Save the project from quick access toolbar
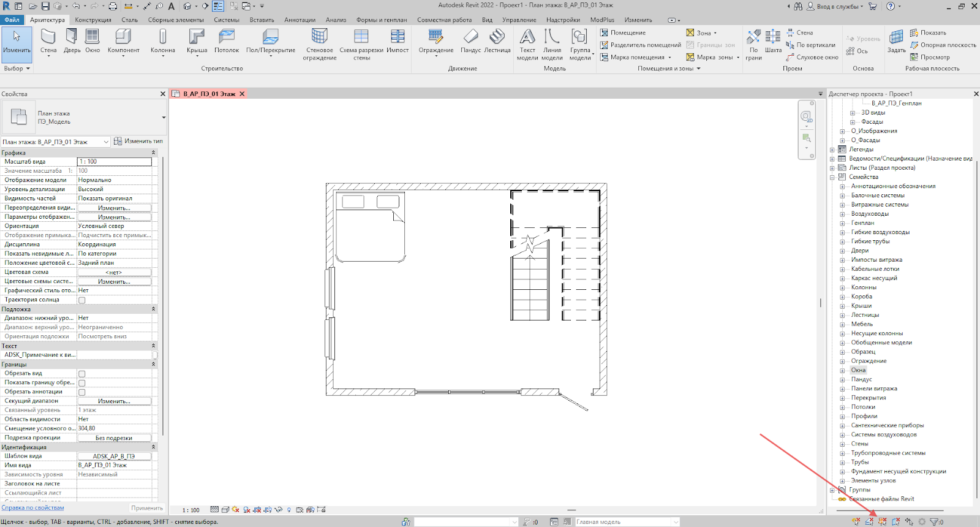The width and height of the screenshot is (980, 527). tap(44, 6)
